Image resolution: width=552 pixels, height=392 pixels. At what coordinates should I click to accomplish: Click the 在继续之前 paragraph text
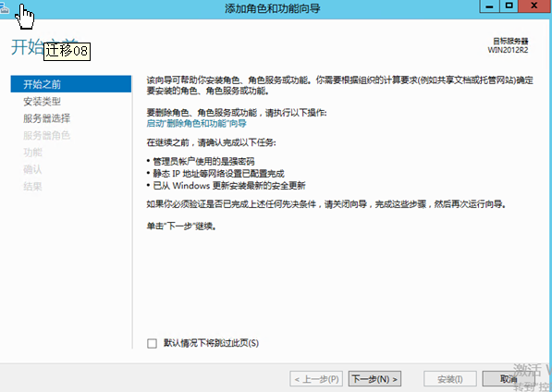tap(211, 142)
